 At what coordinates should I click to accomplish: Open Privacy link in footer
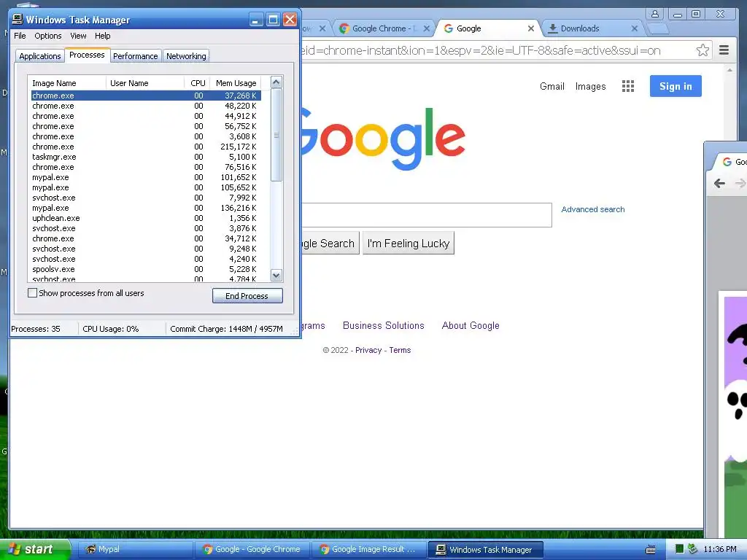click(368, 350)
